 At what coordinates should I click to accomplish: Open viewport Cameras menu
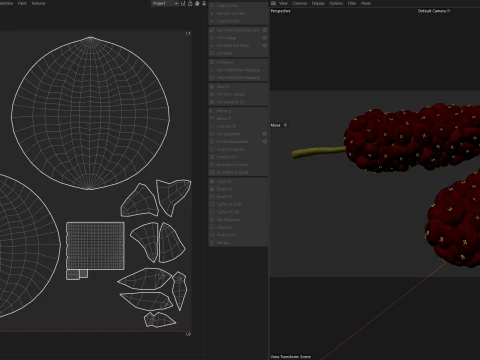300,3
